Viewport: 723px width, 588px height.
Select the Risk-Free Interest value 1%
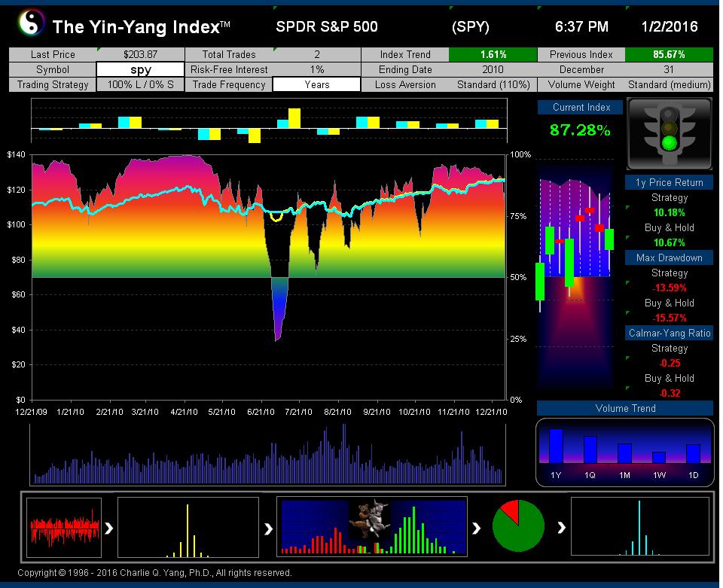coord(317,69)
